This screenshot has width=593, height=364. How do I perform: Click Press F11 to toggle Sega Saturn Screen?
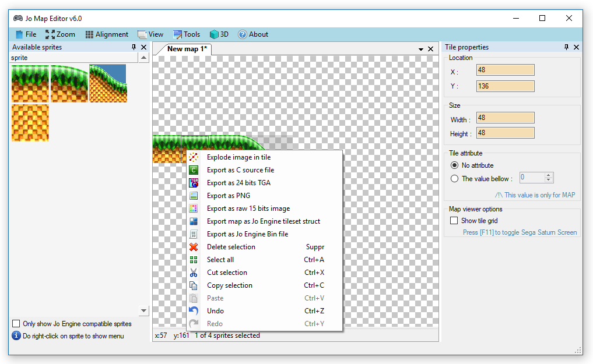[520, 232]
